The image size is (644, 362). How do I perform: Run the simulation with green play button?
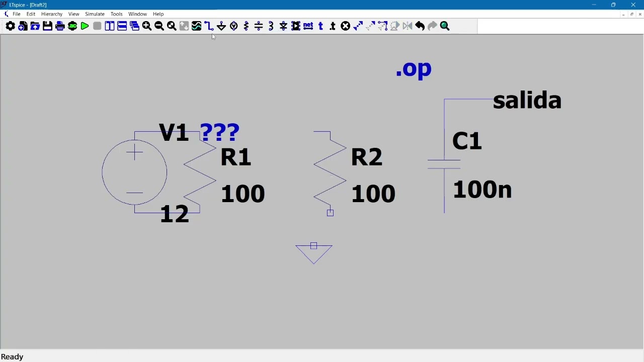point(85,26)
